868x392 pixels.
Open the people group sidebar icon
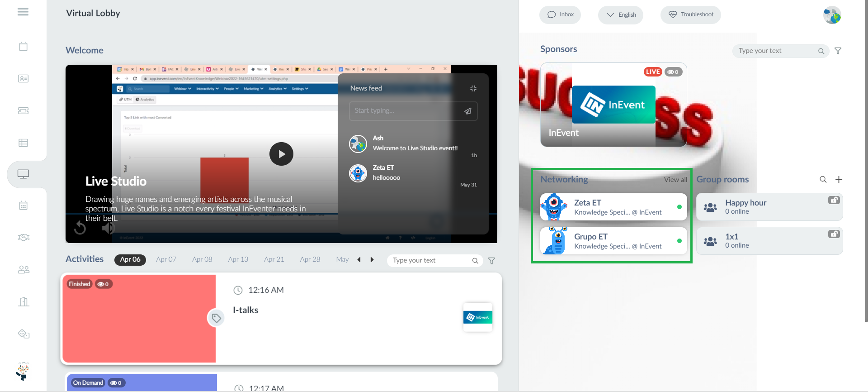24,270
